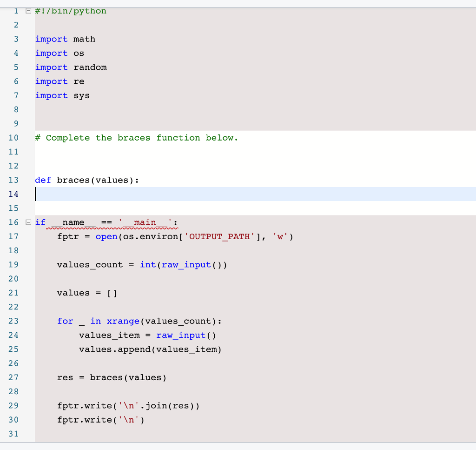Viewport: 476px width, 450px height.
Task: Click line number 27 in the gutter
Action: click(x=13, y=377)
